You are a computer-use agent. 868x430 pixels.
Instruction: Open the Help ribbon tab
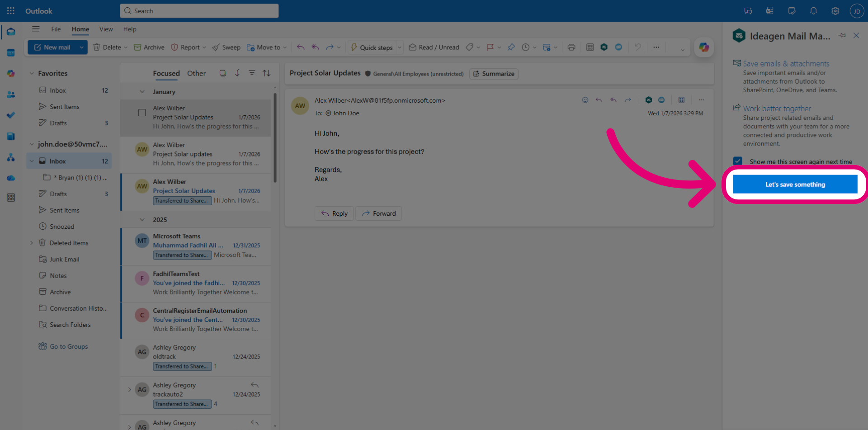point(130,29)
